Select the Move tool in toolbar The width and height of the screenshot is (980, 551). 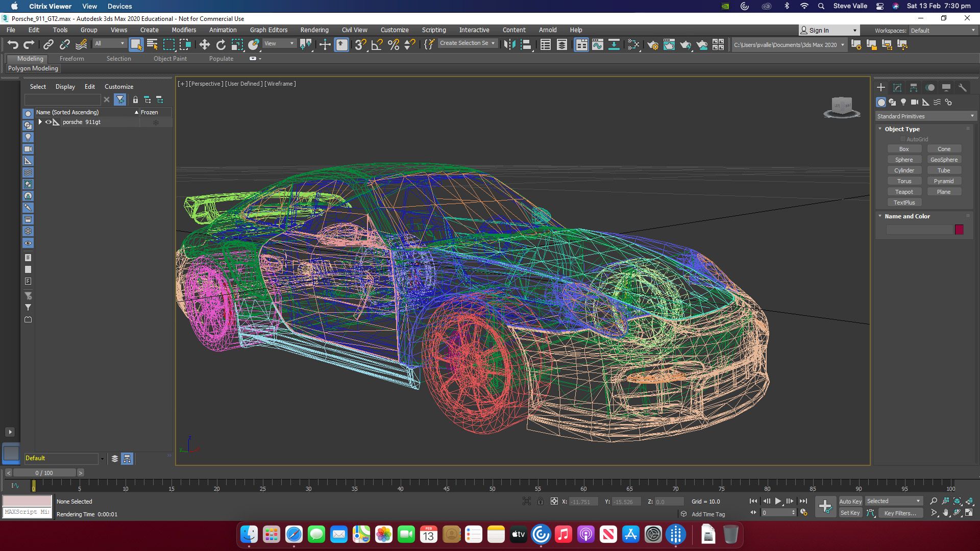coord(204,45)
